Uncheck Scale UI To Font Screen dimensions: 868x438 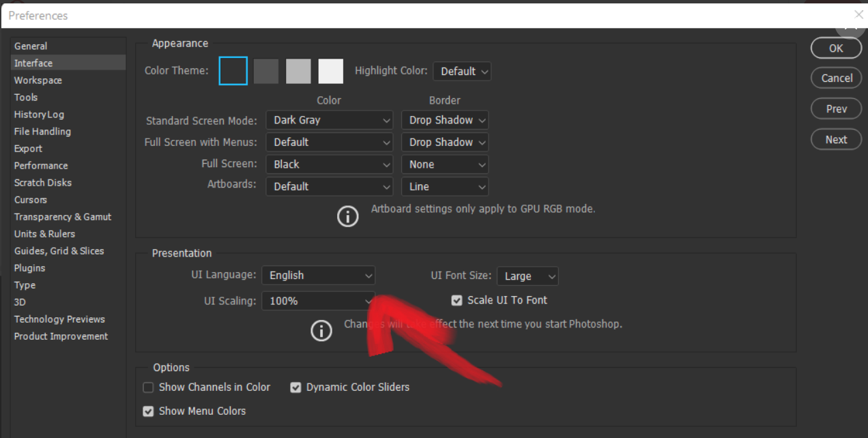point(457,300)
